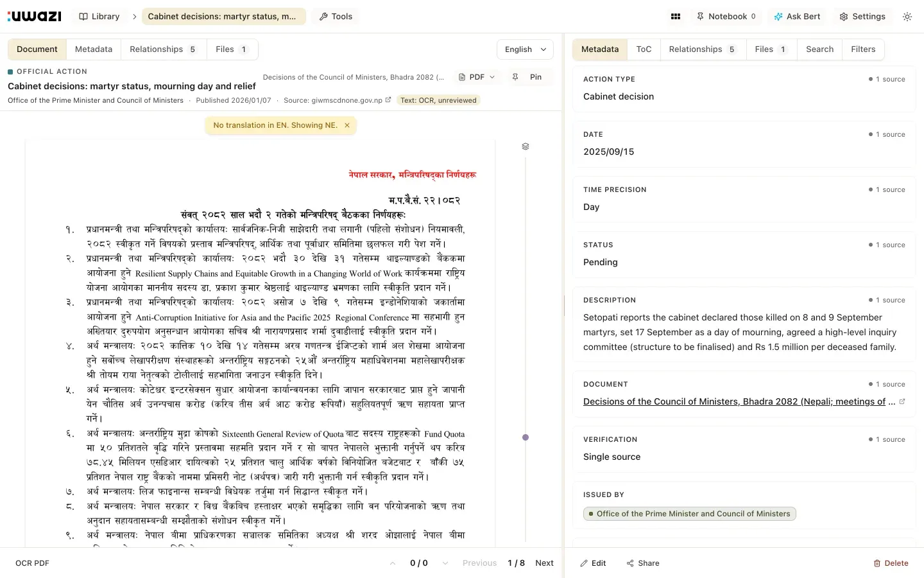
Task: Open the 'Decisions of the Council of Ministers' document link
Action: point(739,401)
